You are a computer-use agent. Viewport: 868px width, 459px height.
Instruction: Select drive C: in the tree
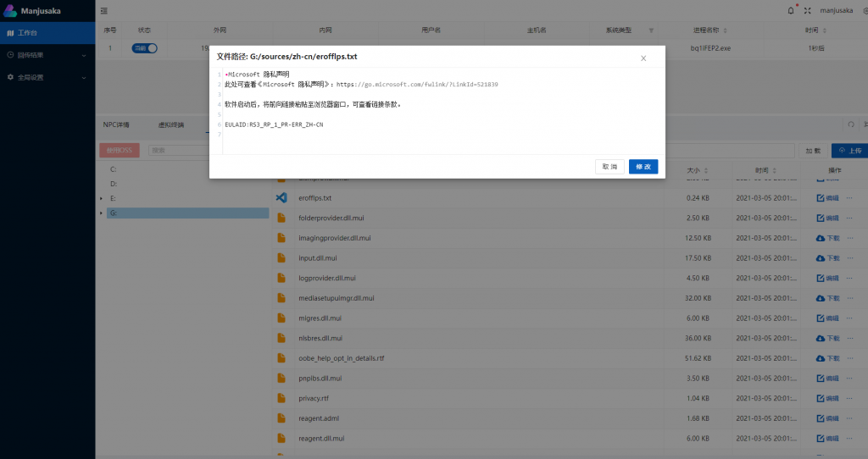[113, 169]
